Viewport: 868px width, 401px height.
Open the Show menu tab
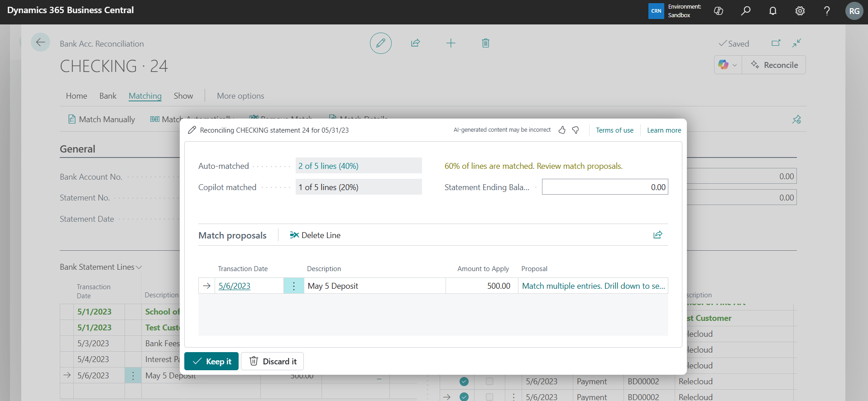click(x=183, y=96)
